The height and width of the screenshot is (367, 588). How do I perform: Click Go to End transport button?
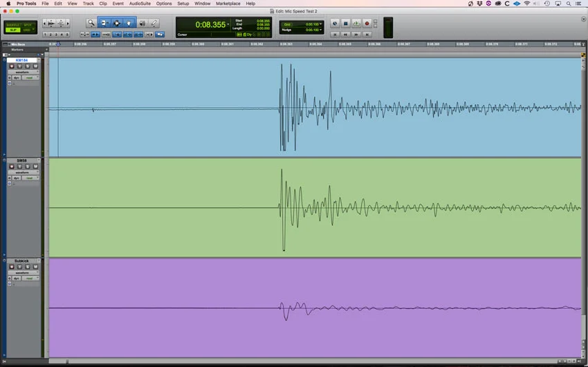pos(367,34)
